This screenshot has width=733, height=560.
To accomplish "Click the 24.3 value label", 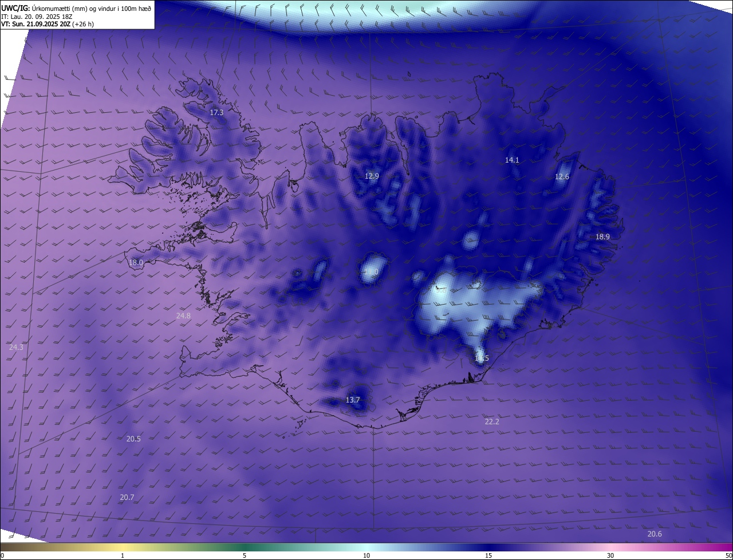I will [17, 348].
